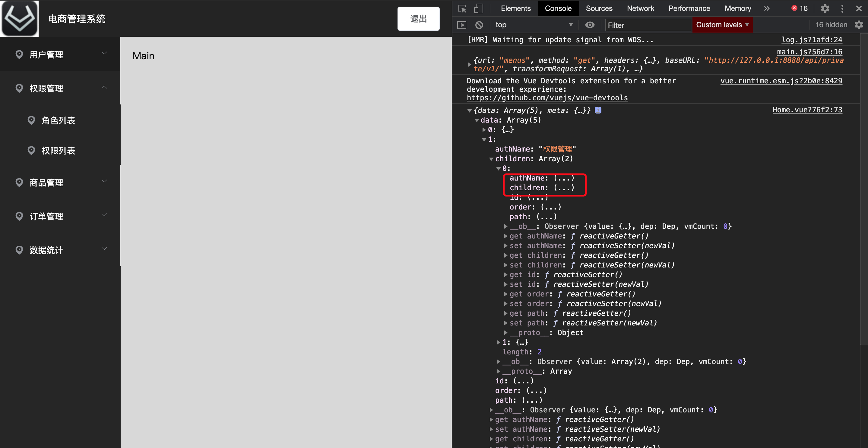Click the location icon beside 数据统计
The image size is (868, 448).
tap(19, 250)
